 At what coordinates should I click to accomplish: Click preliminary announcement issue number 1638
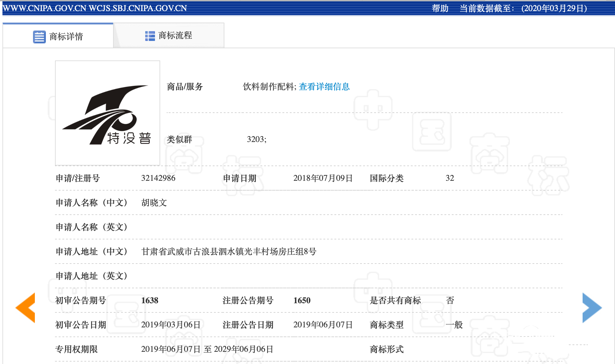[x=150, y=300]
